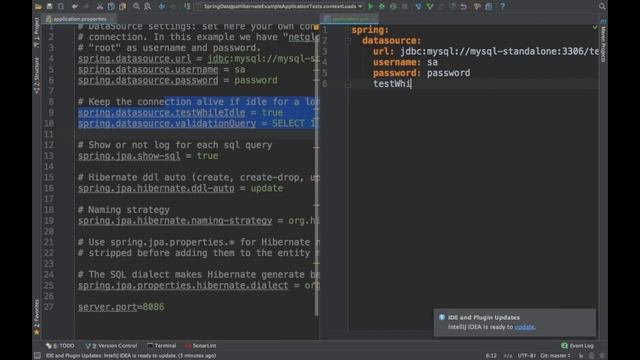Click spring.jpa.hibernate.naming-strategy property
640x360 pixels.
[175, 220]
